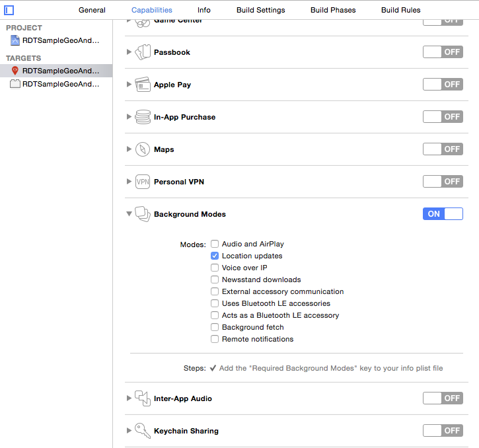Screen dimensions: 479x448
Task: Click the Keychain Sharing key icon
Action: coord(143,431)
